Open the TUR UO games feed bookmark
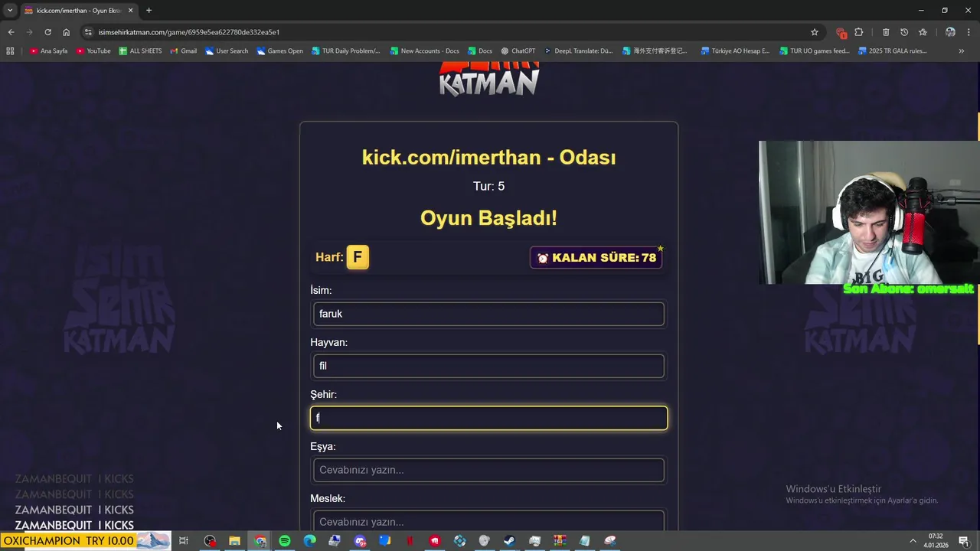The image size is (980, 551). point(815,51)
